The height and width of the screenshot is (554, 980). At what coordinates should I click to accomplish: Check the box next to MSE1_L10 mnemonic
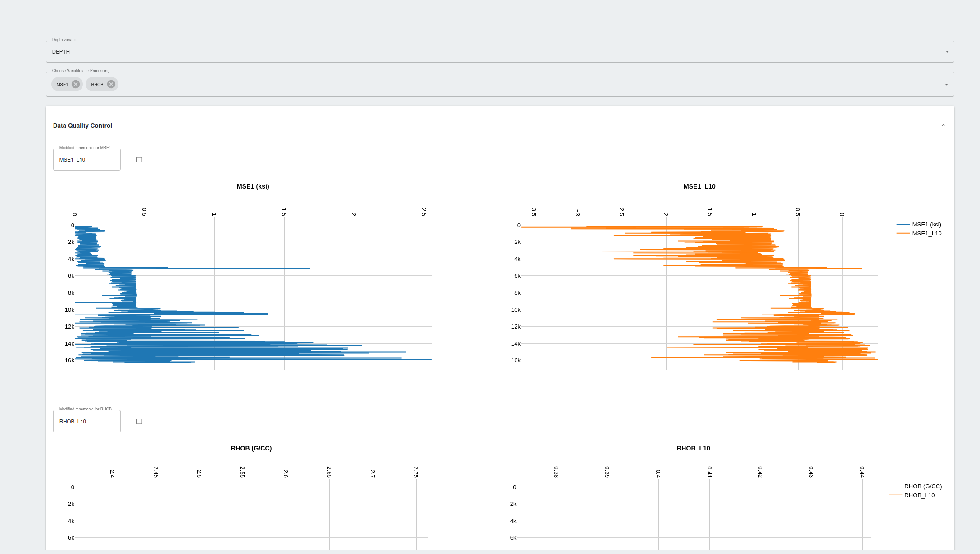coord(140,160)
